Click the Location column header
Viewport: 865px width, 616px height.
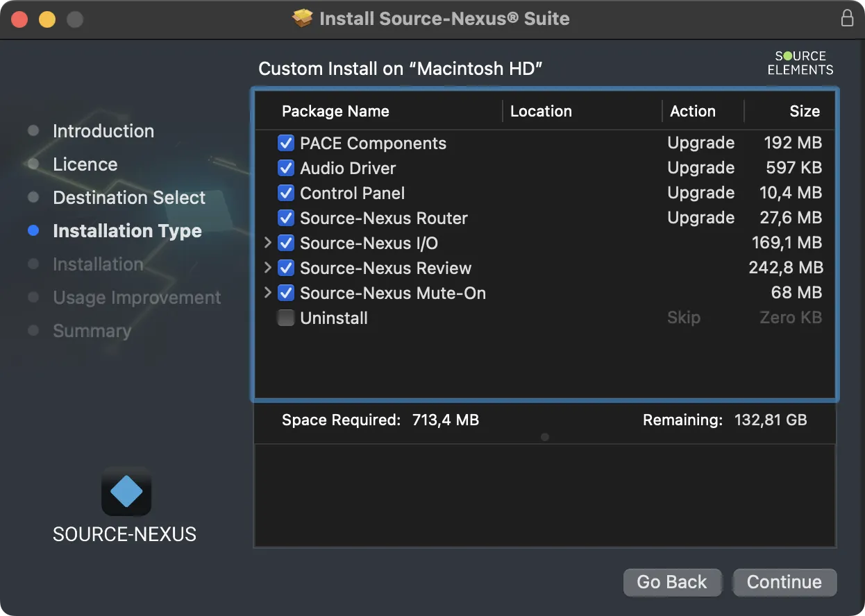point(541,111)
